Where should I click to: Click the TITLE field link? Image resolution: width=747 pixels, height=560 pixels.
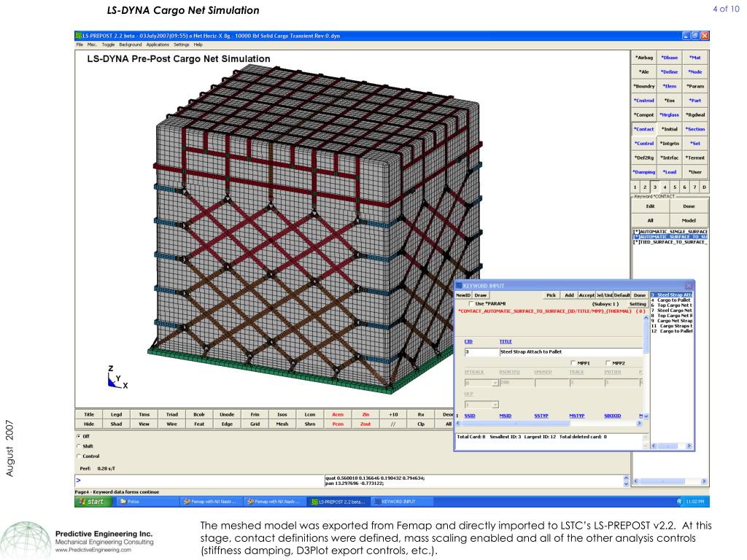coord(506,341)
